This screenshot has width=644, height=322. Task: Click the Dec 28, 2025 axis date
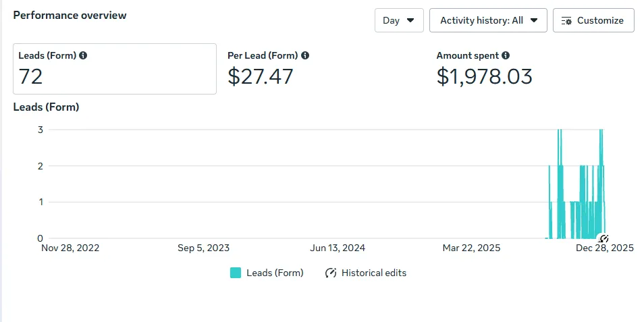(x=604, y=248)
